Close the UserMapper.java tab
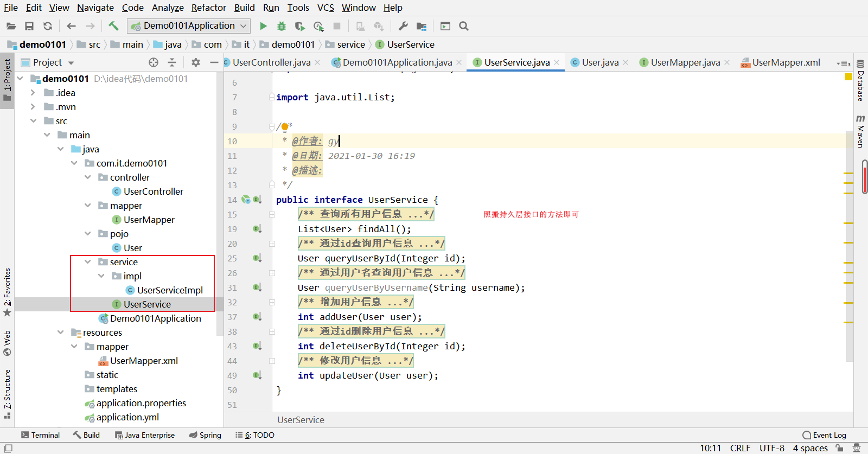The height and width of the screenshot is (454, 868). [727, 63]
